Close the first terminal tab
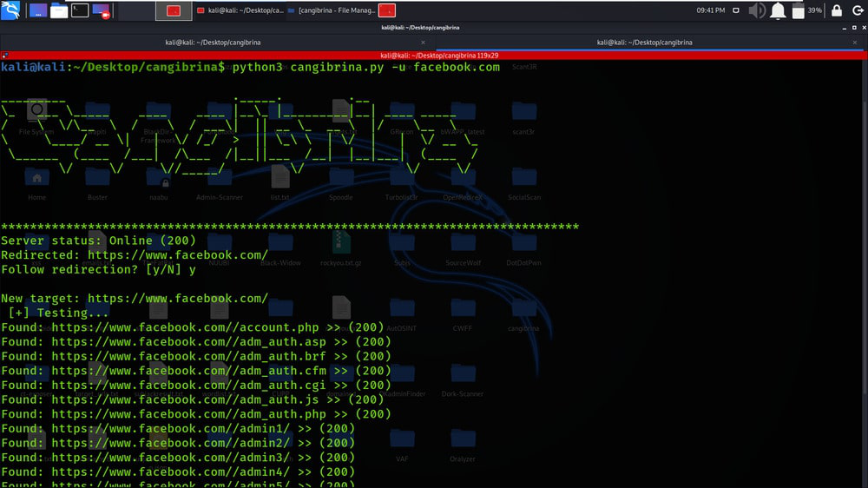This screenshot has width=868, height=488. (423, 43)
